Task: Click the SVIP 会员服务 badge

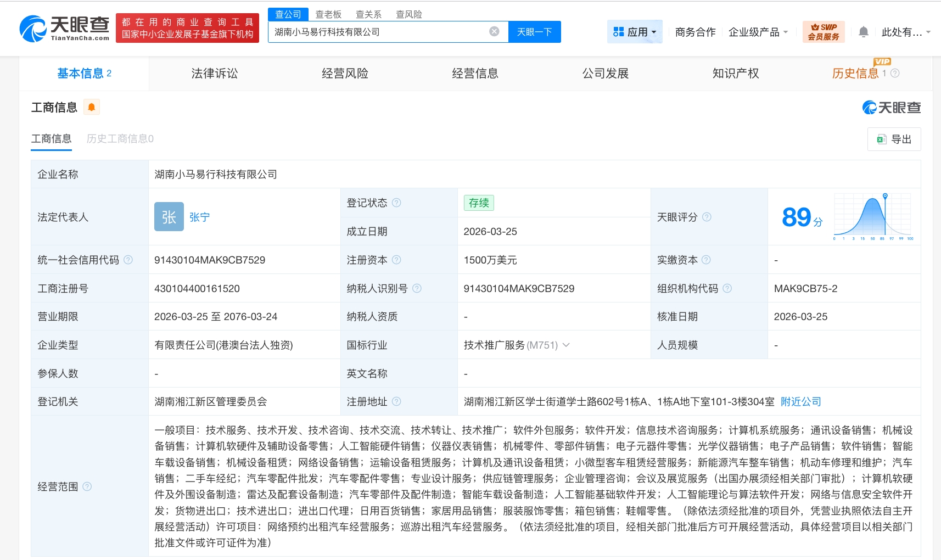Action: 823,32
